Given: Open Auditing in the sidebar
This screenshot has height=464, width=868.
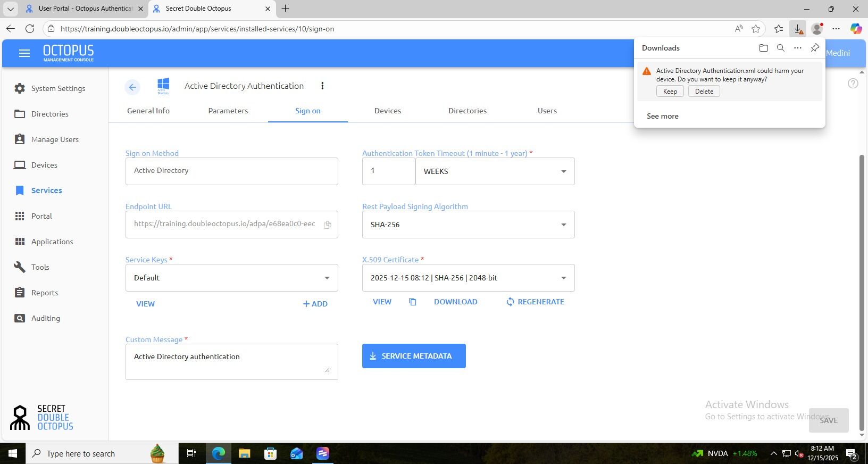Looking at the screenshot, I should coord(37,318).
